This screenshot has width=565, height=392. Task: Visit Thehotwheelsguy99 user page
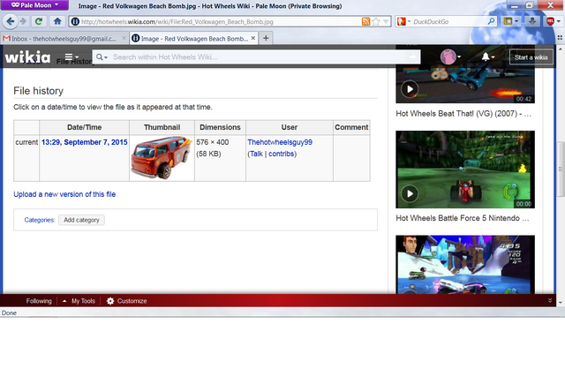coord(280,142)
